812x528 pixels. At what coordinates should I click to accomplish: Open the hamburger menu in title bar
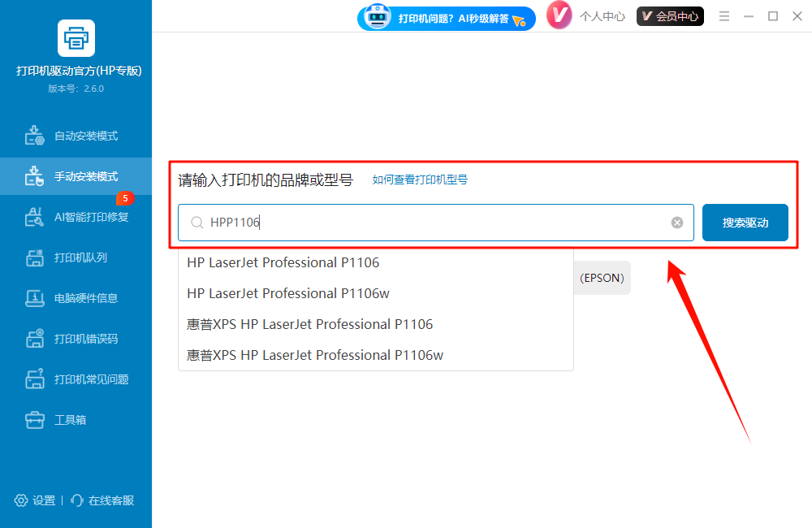(723, 15)
